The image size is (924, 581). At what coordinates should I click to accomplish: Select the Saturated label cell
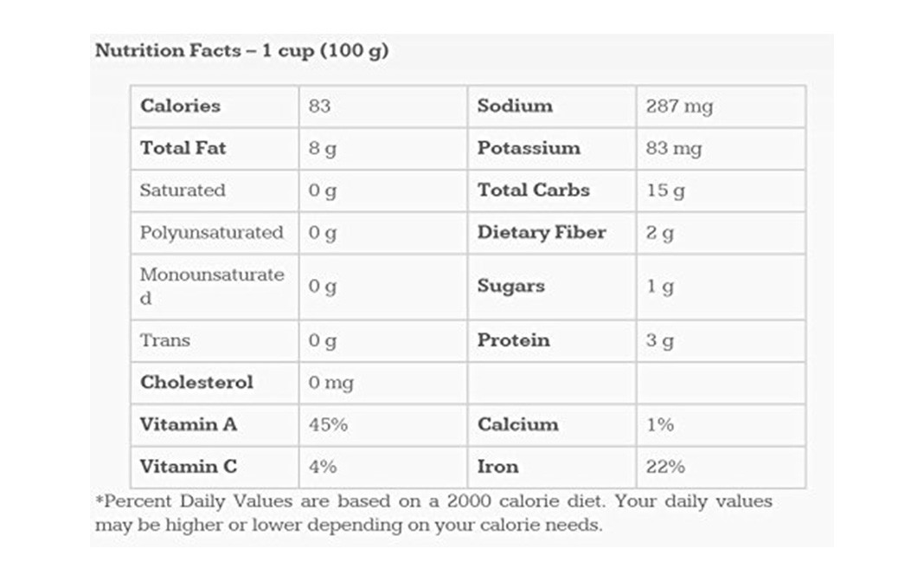tap(182, 190)
